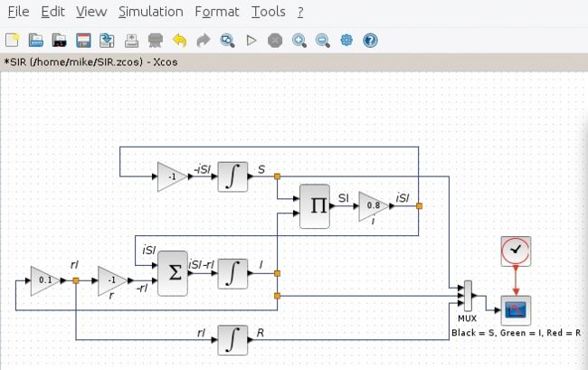Expand the Format menu
Screen dimensions: 588x370
pos(217,12)
